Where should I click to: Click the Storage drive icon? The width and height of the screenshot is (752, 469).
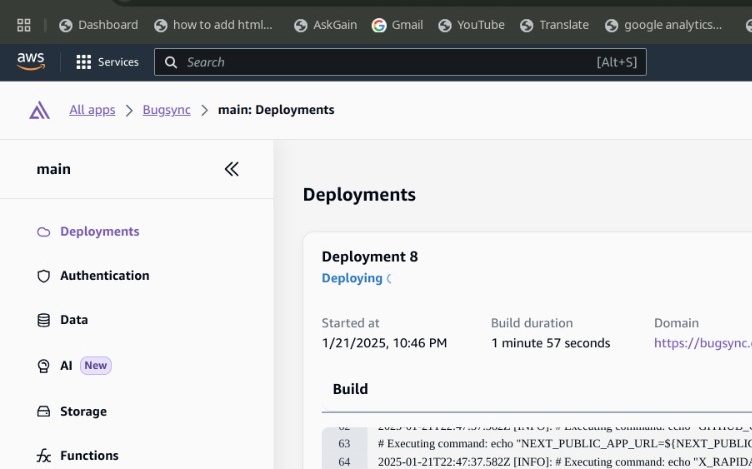coord(44,411)
